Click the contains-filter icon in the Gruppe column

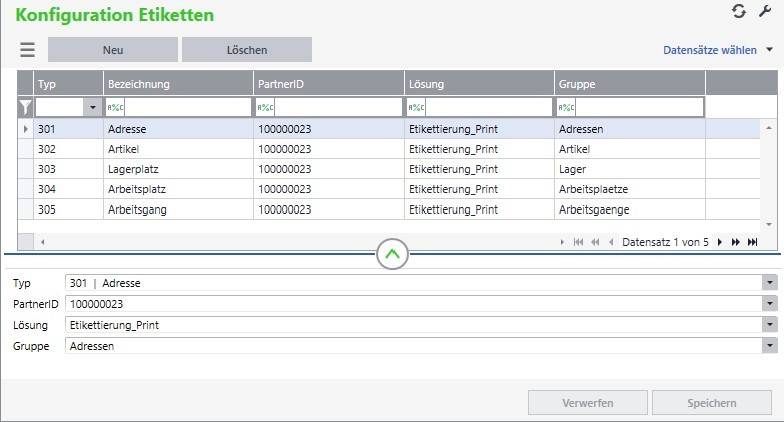coord(566,107)
